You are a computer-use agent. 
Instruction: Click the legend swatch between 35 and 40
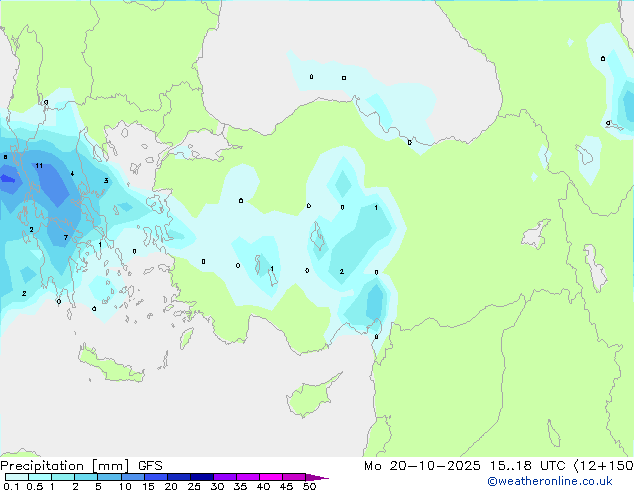pyautogui.click(x=248, y=477)
